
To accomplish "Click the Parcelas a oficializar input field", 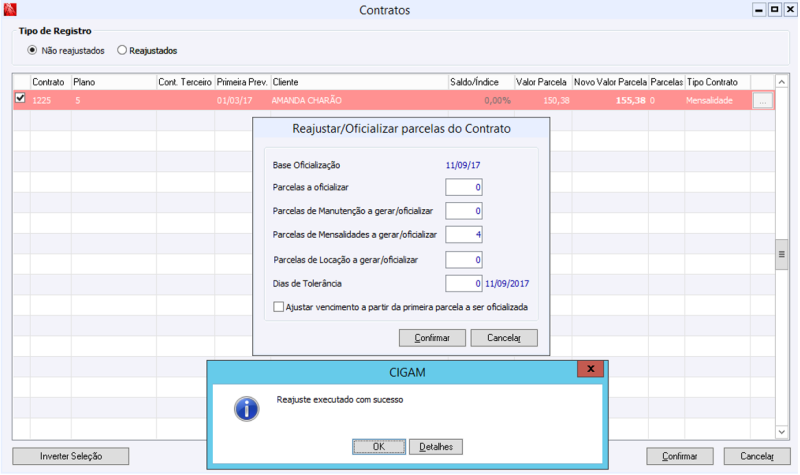I will pos(463,187).
